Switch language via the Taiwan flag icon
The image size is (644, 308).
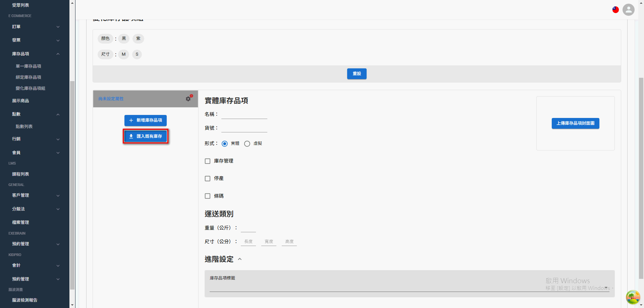click(x=615, y=10)
